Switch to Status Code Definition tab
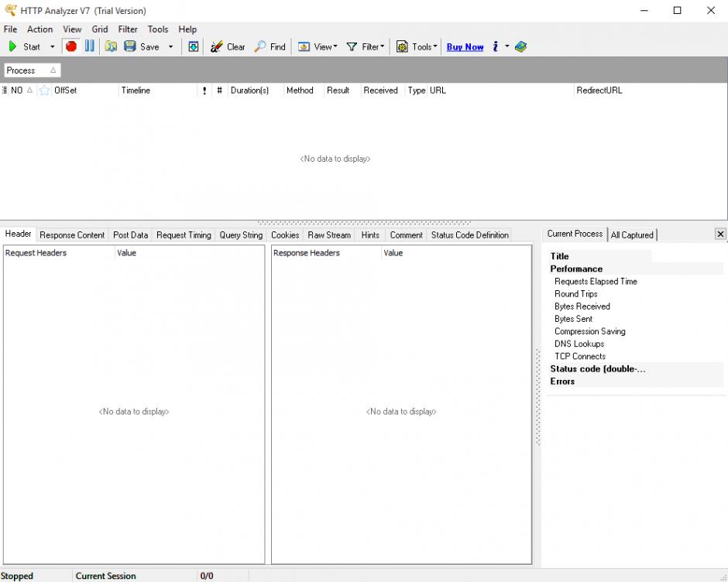Image resolution: width=728 pixels, height=582 pixels. tap(470, 235)
